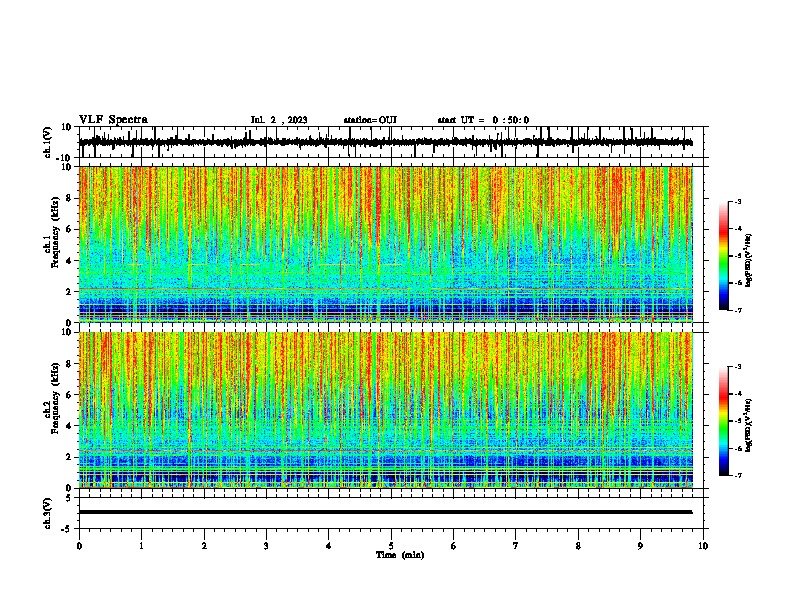
Task: Click inside the ch.2 frequency spectrogram
Action: point(386,410)
